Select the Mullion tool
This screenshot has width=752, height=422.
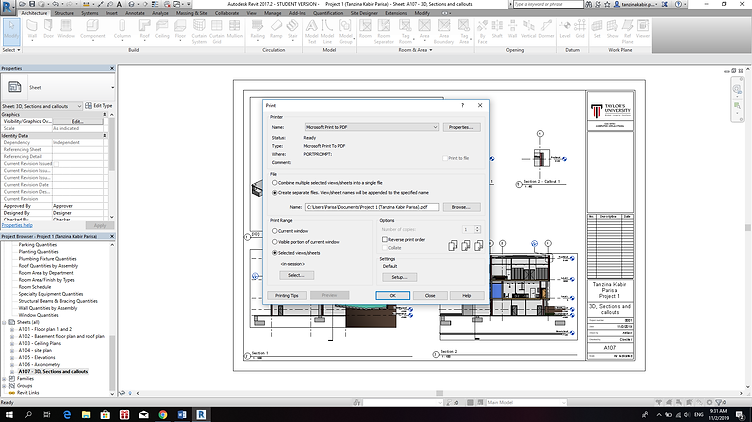235,30
